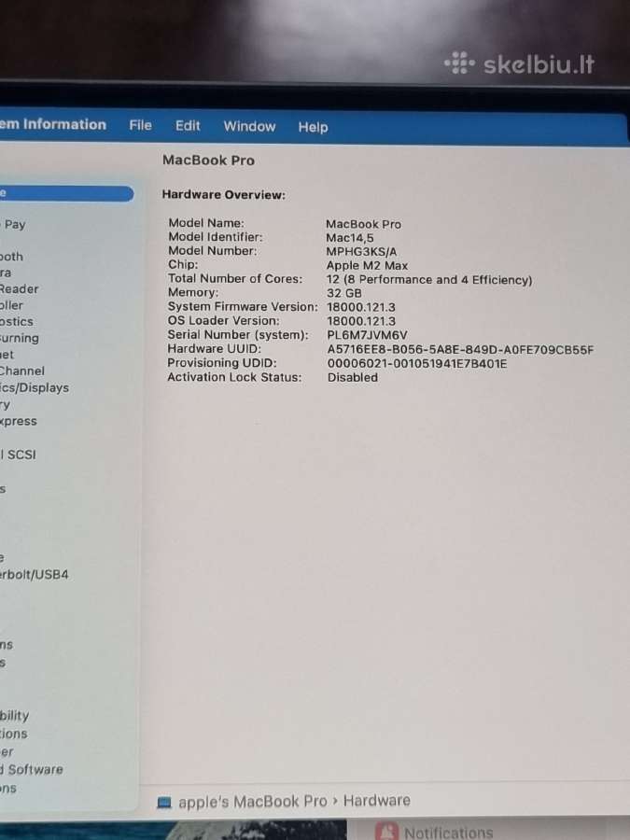Click the MacBook Pro window title
This screenshot has height=840, width=630.
click(x=208, y=161)
